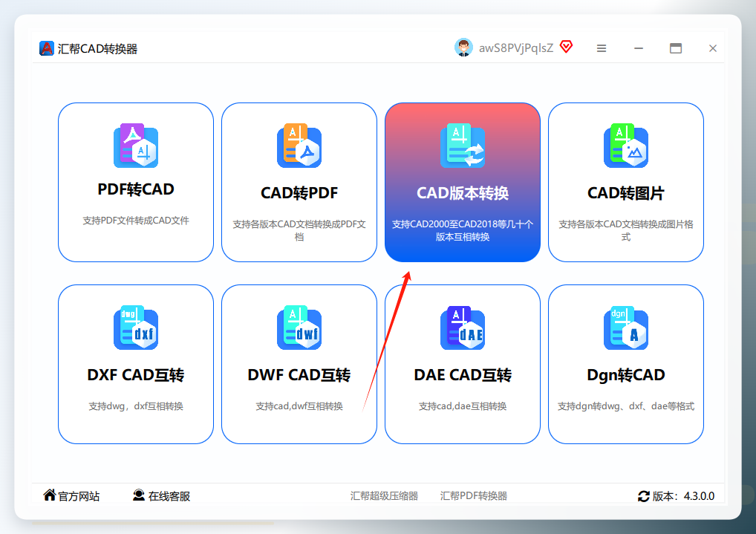
Task: Open the 官方网站 link
Action: click(x=79, y=496)
